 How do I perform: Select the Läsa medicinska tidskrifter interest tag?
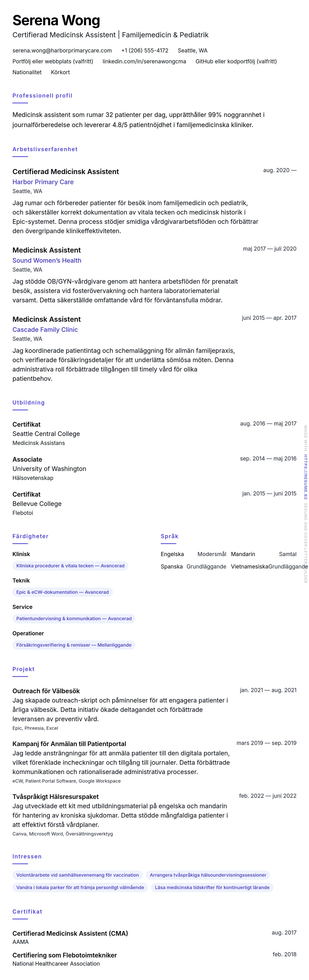pyautogui.click(x=212, y=888)
